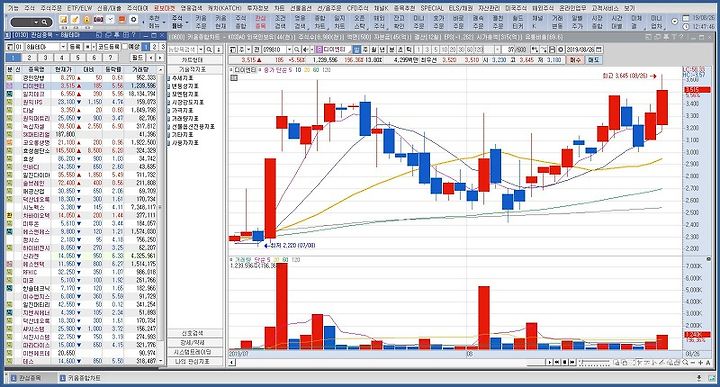
Task: Expand the 거래량지표 indicator folder
Action: point(186,118)
